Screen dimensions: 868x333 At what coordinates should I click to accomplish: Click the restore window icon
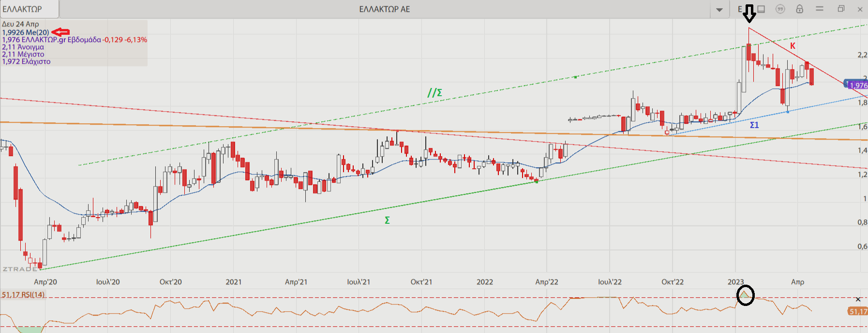pos(841,9)
